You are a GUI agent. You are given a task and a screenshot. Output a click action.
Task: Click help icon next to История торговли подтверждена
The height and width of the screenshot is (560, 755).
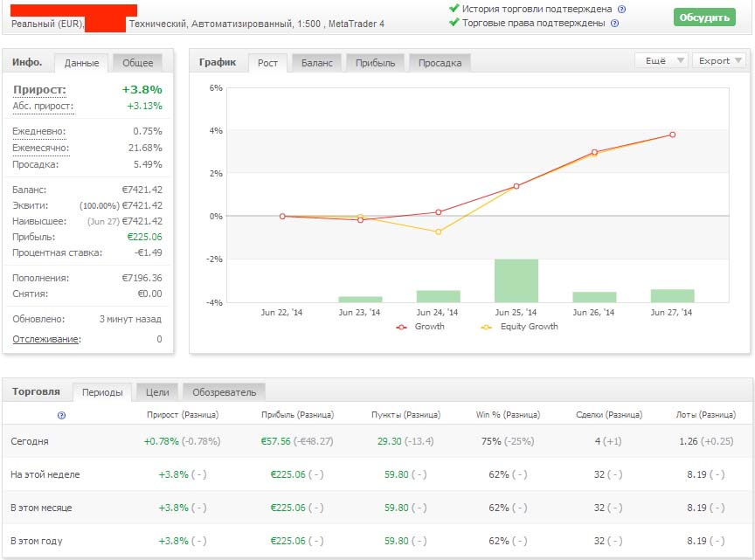coord(621,9)
